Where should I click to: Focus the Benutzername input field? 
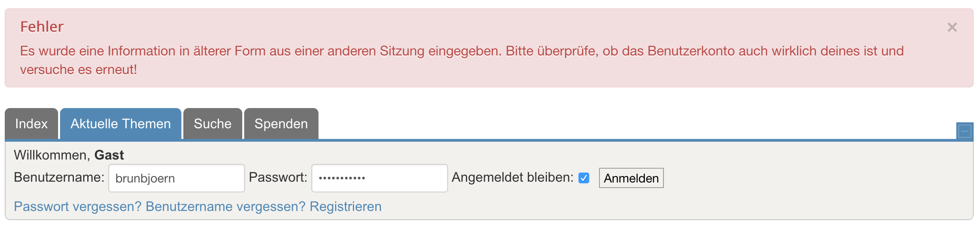(176, 178)
